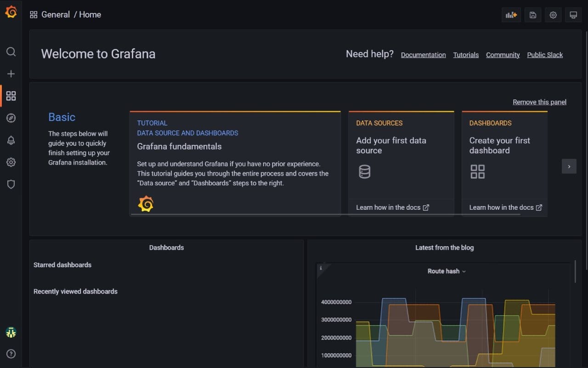Open dashboard settings via the top gear icon
This screenshot has height=368, width=588.
click(553, 15)
